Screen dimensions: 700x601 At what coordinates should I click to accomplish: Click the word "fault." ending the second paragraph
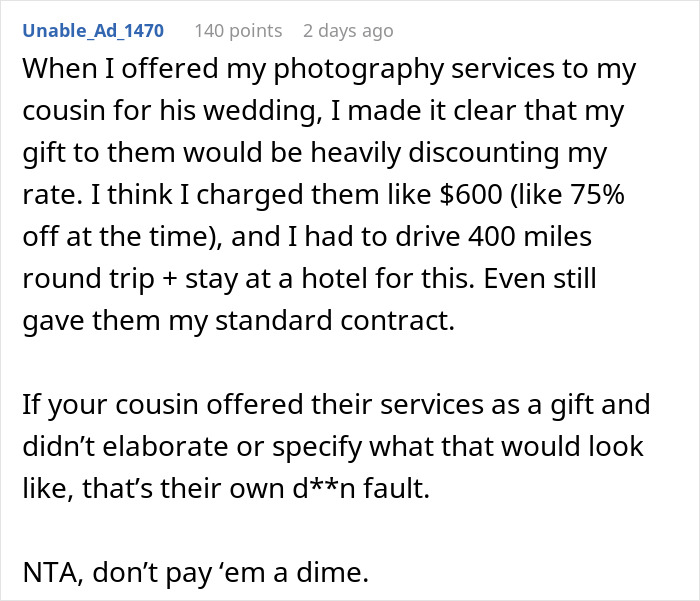coord(396,488)
